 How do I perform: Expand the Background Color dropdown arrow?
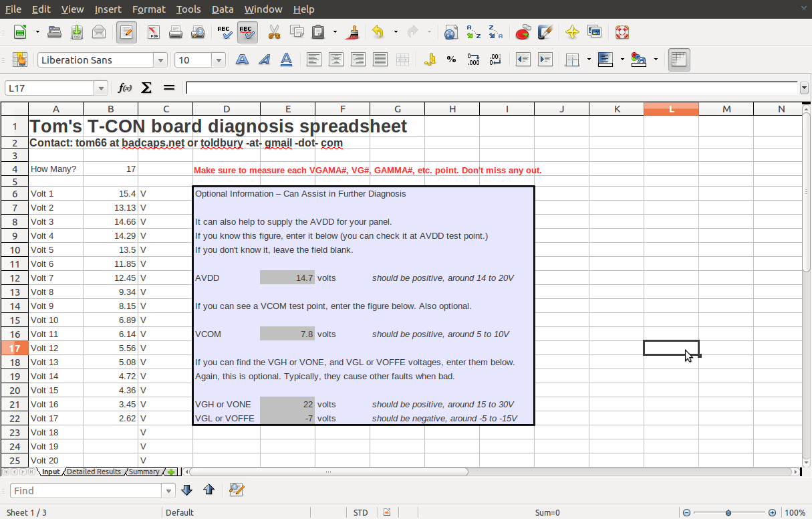[x=622, y=60]
